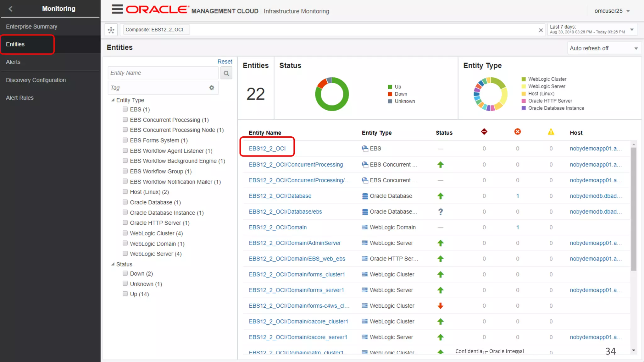Screen dimensions: 644x362
Task: Click green up arrow for Domain/AdminServer
Action: (x=441, y=243)
